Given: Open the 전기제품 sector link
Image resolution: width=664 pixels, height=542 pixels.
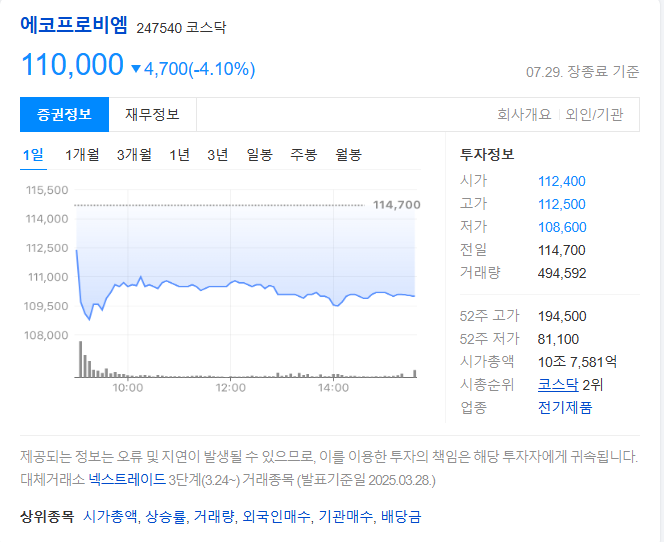Looking at the screenshot, I should (565, 408).
